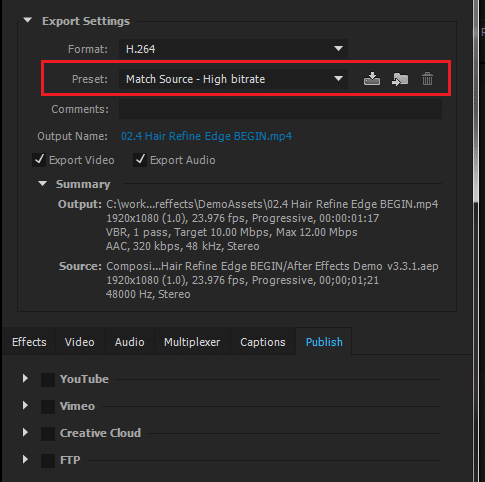Enable the FTP publish checkbox
The height and width of the screenshot is (482, 485).
point(48,461)
